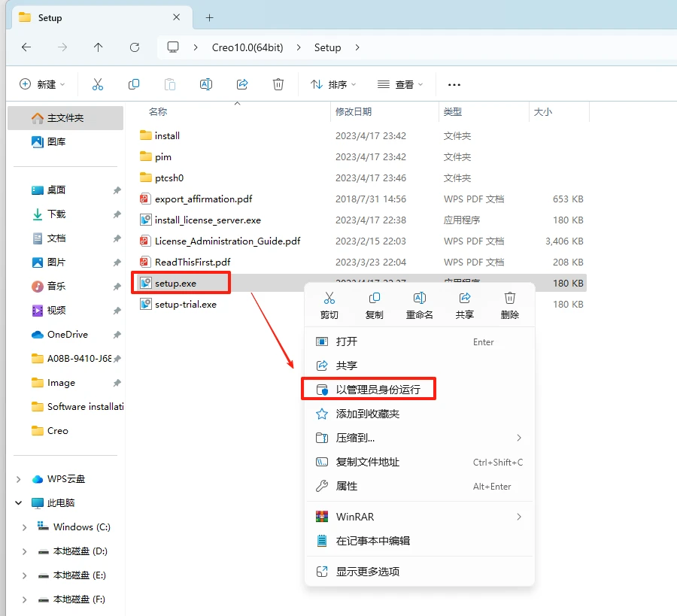Go up one folder level

coord(98,47)
